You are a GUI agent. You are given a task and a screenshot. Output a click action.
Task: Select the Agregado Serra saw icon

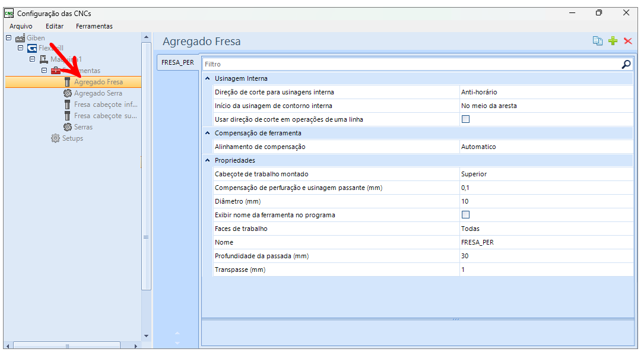[68, 93]
